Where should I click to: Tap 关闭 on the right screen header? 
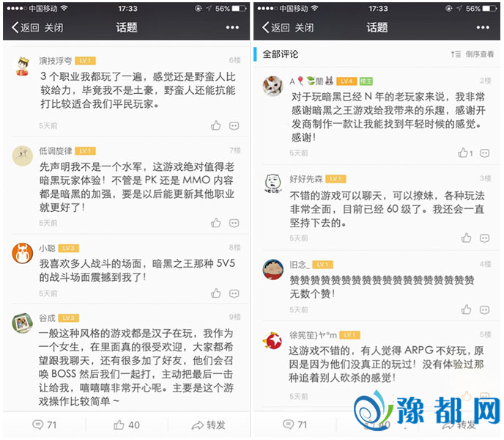(x=304, y=28)
